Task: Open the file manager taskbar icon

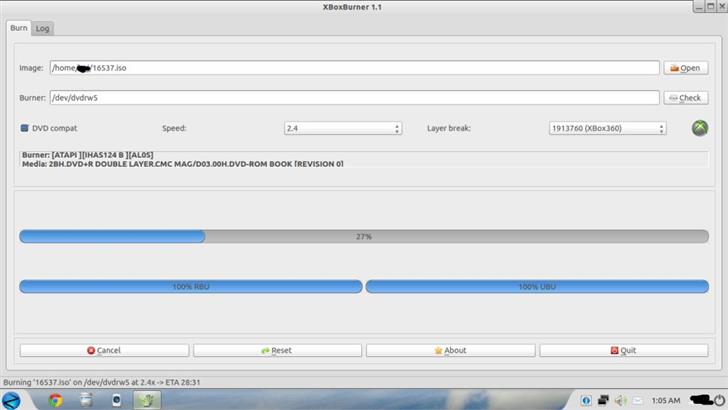Action: pyautogui.click(x=86, y=400)
